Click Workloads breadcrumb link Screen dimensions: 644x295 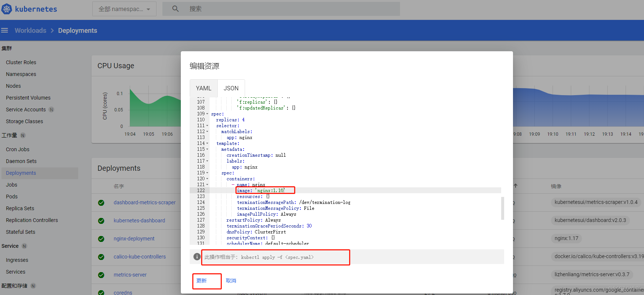[x=31, y=31]
